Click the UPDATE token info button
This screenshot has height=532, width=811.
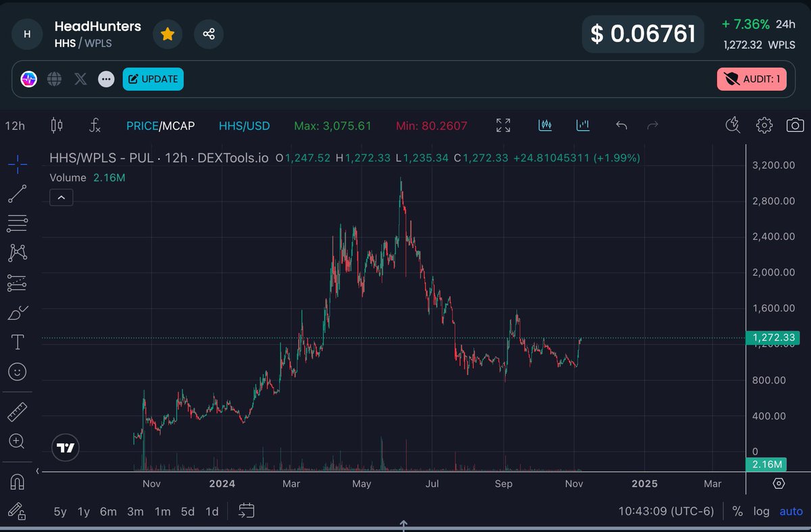pyautogui.click(x=153, y=79)
